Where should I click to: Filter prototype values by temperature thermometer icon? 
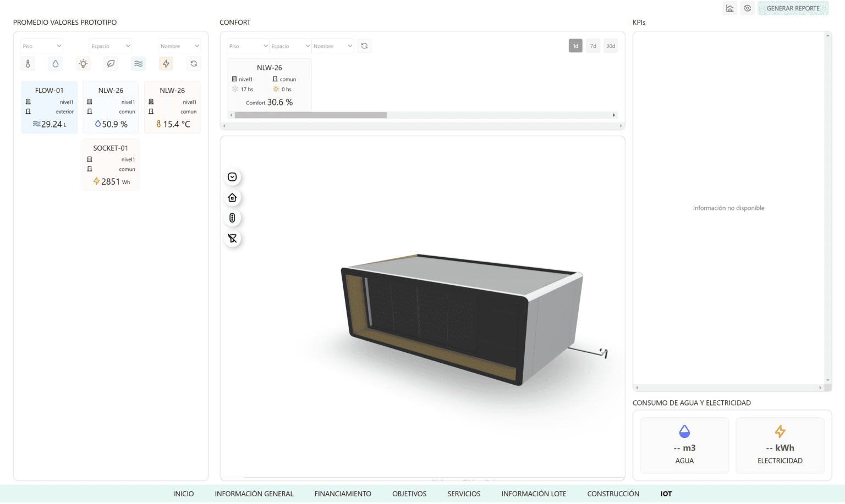[28, 64]
